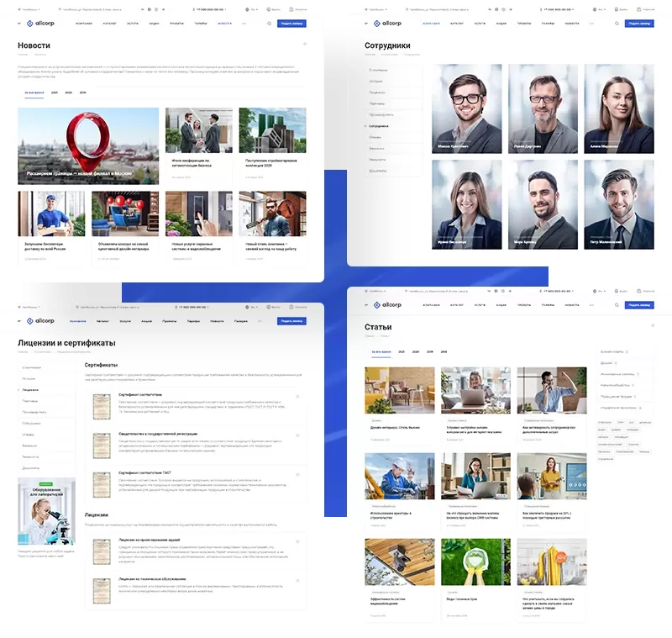
Task: Select the За все время tab on the Статьи page
Action: click(381, 352)
